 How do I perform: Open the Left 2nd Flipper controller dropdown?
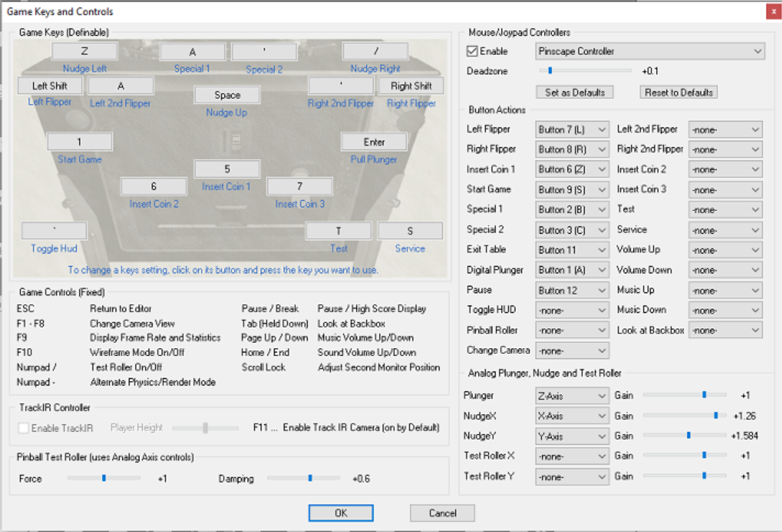click(725, 130)
